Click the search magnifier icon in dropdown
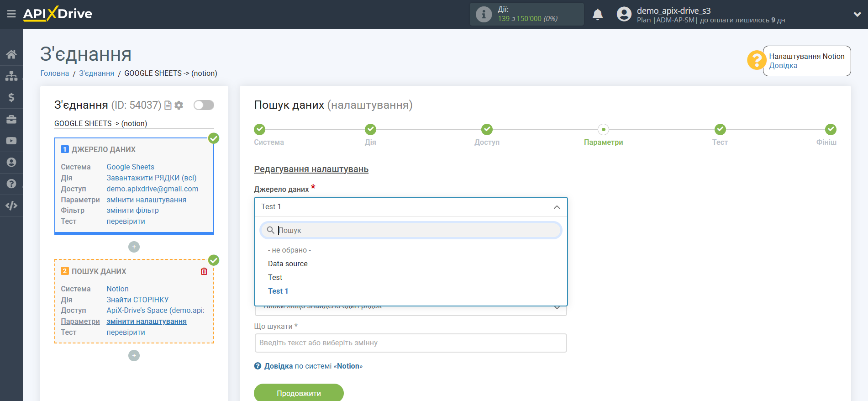 pyautogui.click(x=271, y=230)
